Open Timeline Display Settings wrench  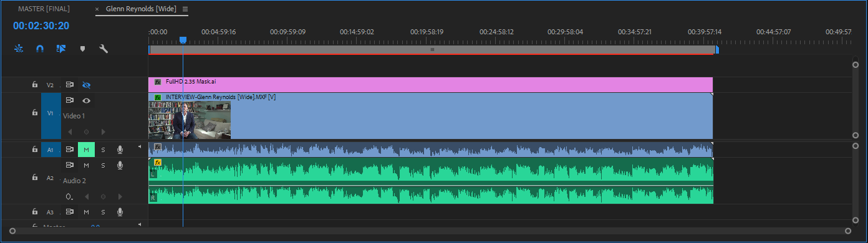coord(104,48)
